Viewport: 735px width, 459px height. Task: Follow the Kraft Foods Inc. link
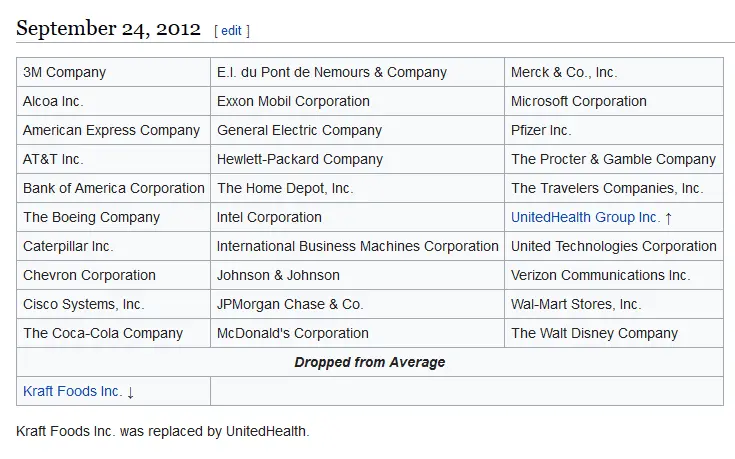pos(72,391)
